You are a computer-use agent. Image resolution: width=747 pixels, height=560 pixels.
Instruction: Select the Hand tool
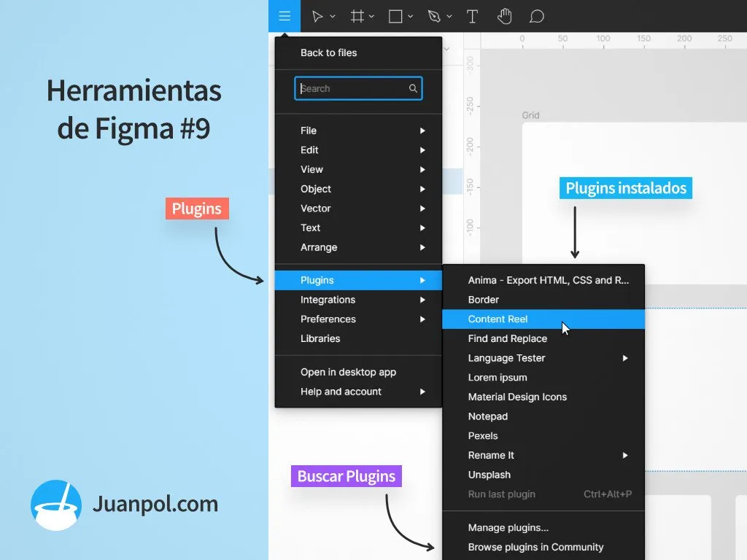(505, 17)
